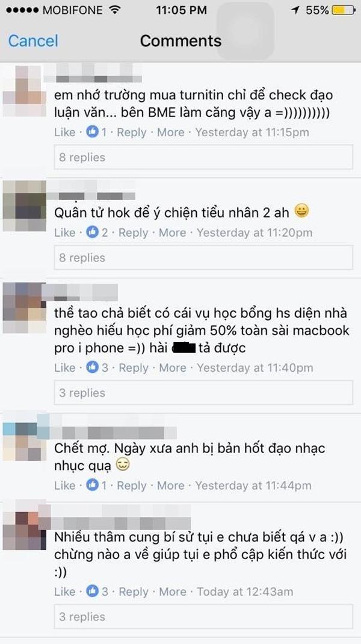361x644 pixels.
Task: Expand 8 replies under 'Quân tử' comment
Action: point(203,257)
